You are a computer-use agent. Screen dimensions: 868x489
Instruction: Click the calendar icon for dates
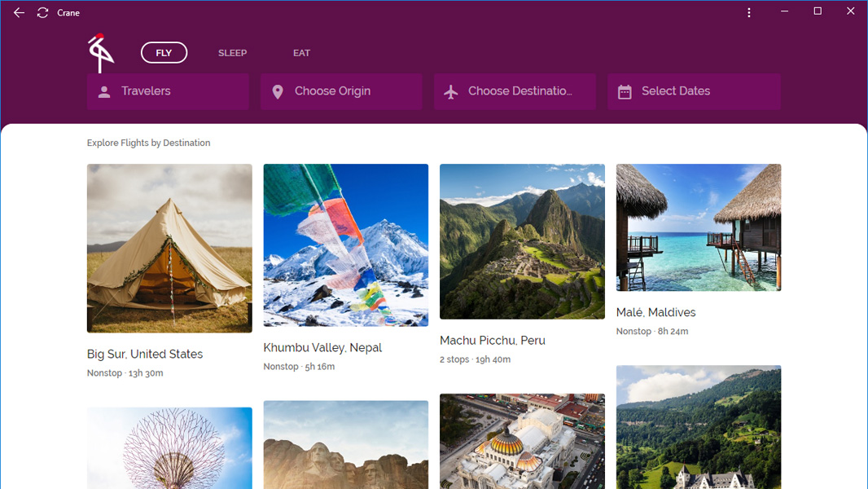pyautogui.click(x=625, y=92)
